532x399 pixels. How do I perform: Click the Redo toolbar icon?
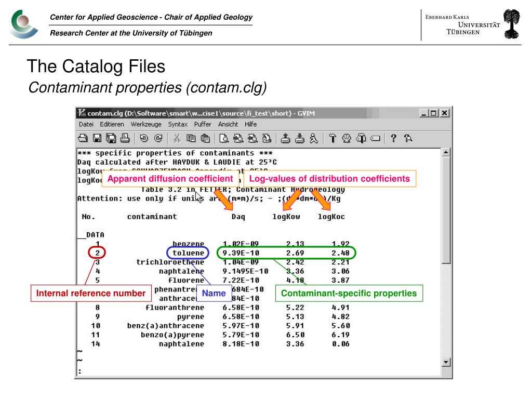pyautogui.click(x=158, y=138)
